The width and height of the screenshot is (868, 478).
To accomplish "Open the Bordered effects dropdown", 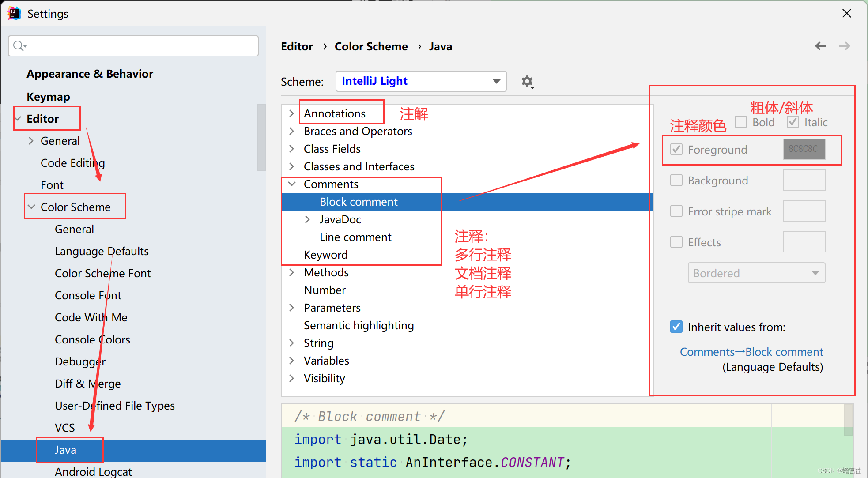I will (756, 273).
